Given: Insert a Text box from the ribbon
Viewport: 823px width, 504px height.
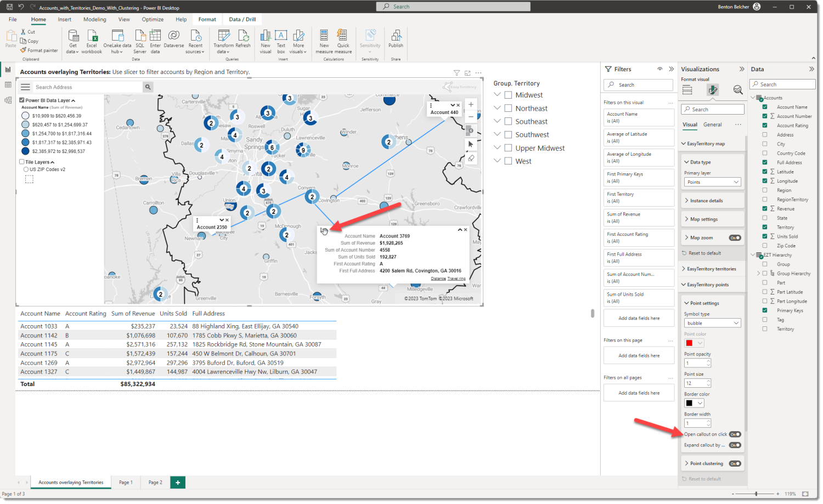Looking at the screenshot, I should pyautogui.click(x=281, y=42).
